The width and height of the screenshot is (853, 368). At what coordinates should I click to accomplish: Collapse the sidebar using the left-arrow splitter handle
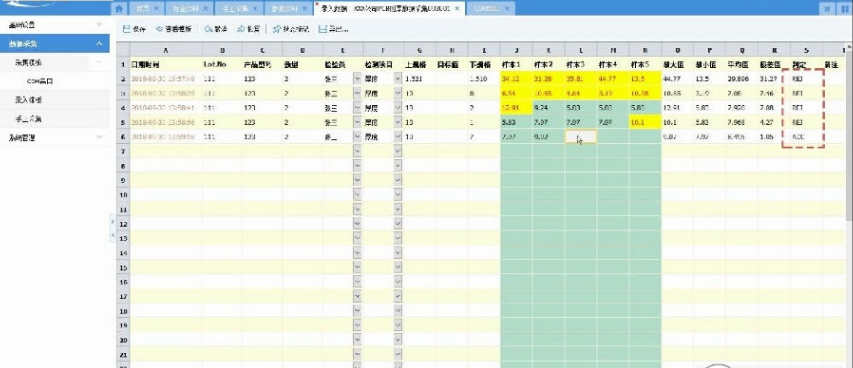(112, 234)
